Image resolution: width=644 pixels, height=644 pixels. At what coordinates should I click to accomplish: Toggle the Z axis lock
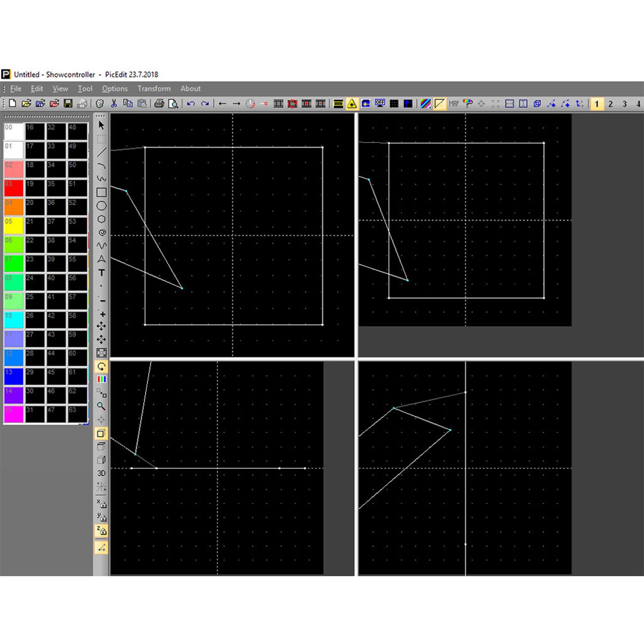pyautogui.click(x=101, y=531)
